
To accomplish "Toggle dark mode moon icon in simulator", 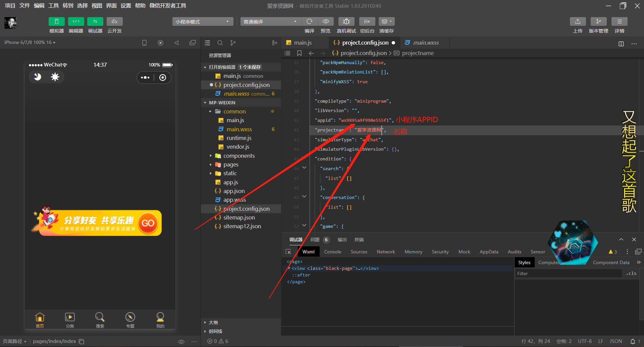I will [x=38, y=77].
